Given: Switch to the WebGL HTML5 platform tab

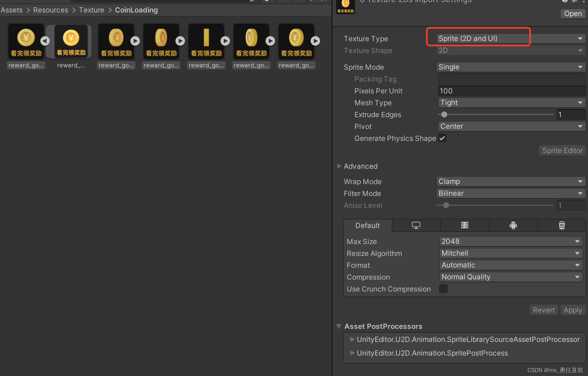Looking at the screenshot, I should tap(562, 225).
